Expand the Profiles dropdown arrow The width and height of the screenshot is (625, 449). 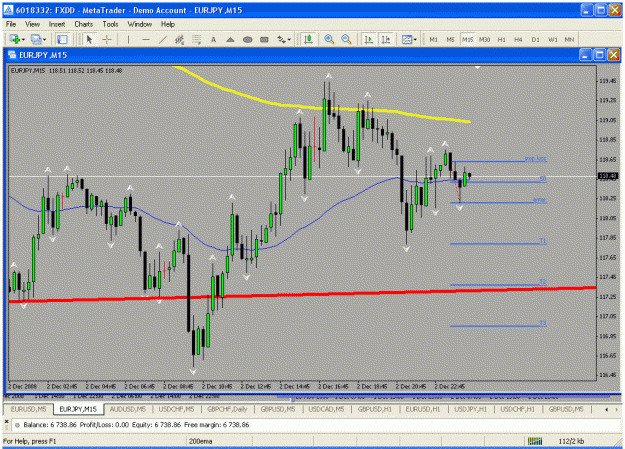coord(44,39)
